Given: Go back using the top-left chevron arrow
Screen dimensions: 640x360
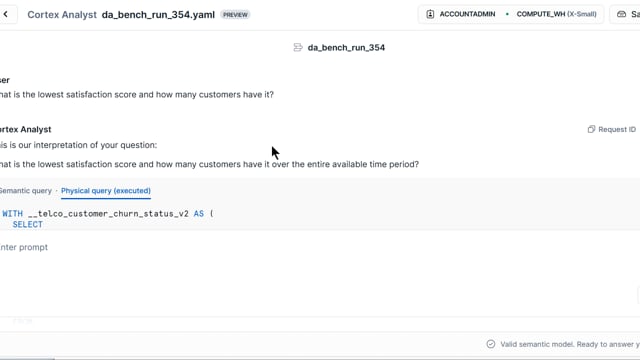Looking at the screenshot, I should (x=6, y=14).
